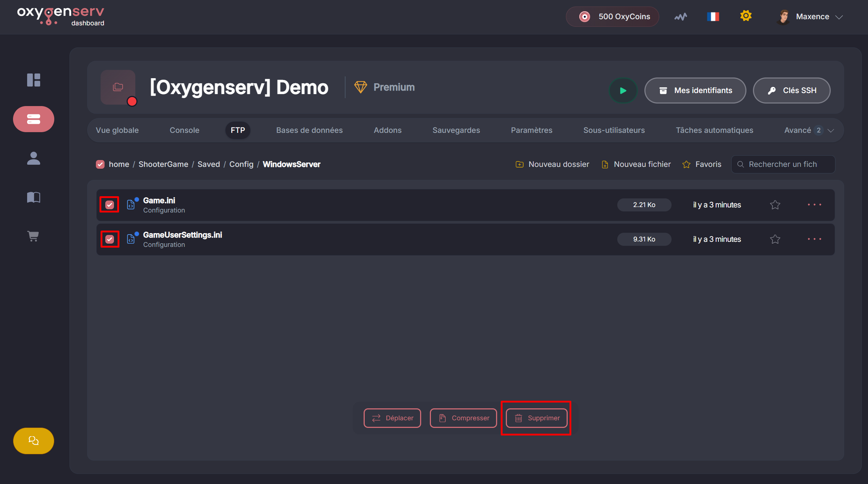Viewport: 868px width, 484px height.
Task: Open the dashboard grid icon in sidebar
Action: point(34,80)
